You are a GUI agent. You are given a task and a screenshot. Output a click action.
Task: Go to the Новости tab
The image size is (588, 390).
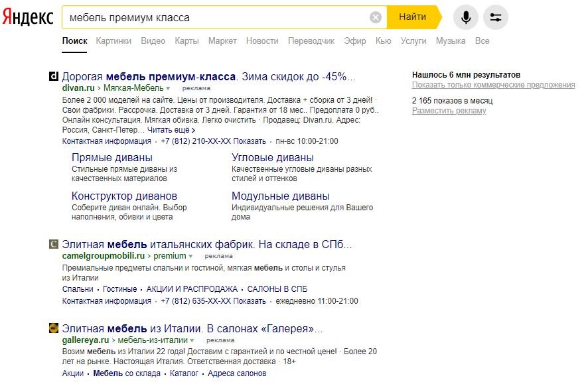(262, 41)
